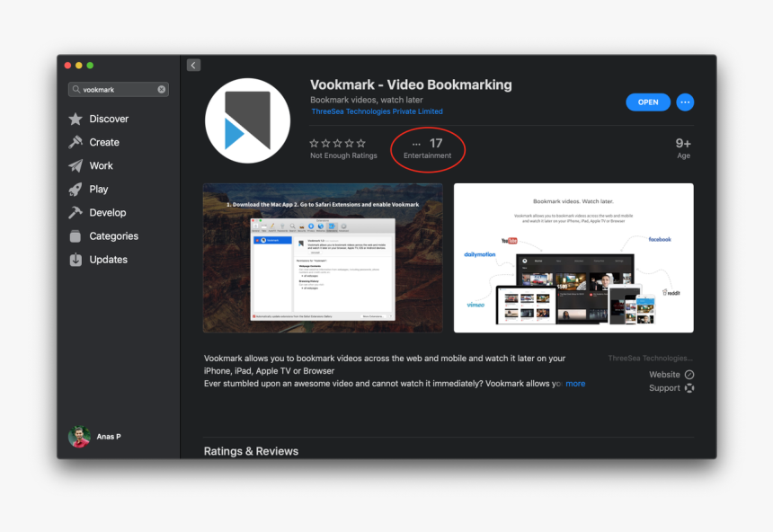
Task: Click the empty star rating row
Action: coord(338,143)
